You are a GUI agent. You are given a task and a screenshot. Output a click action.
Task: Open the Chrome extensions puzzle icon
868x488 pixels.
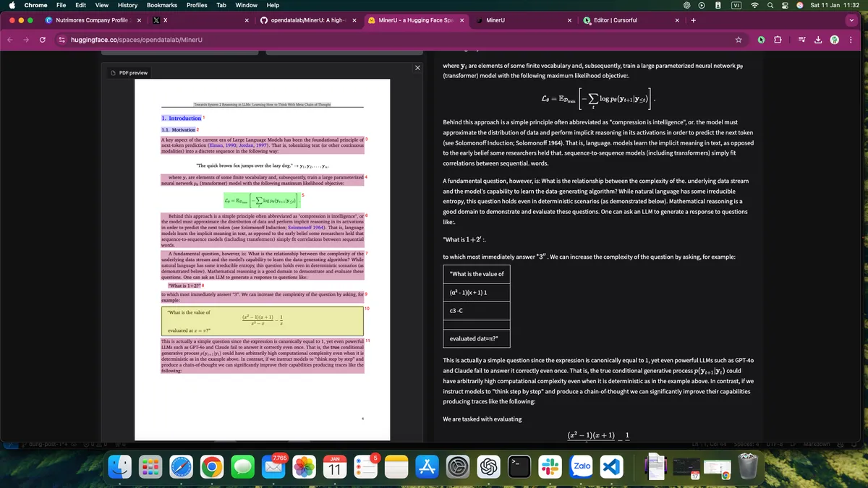point(778,39)
